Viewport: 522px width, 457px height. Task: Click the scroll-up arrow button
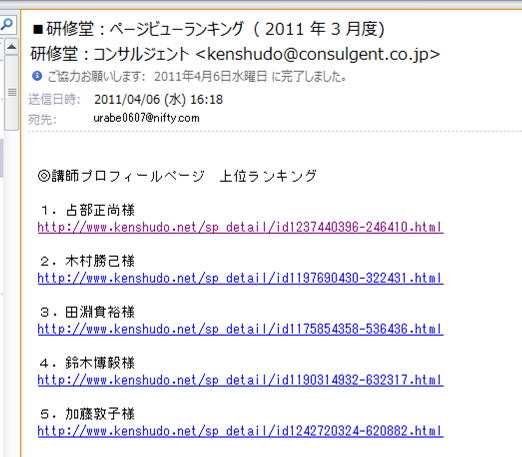tap(12, 47)
